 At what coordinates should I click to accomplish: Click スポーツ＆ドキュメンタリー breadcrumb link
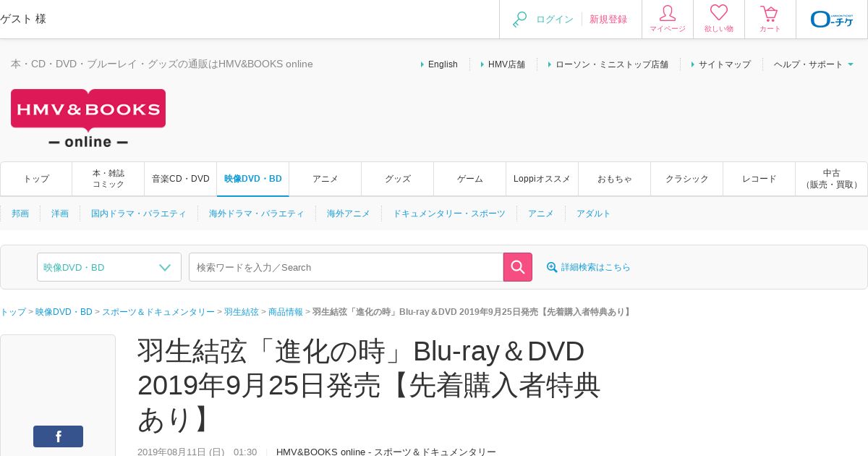tap(158, 312)
